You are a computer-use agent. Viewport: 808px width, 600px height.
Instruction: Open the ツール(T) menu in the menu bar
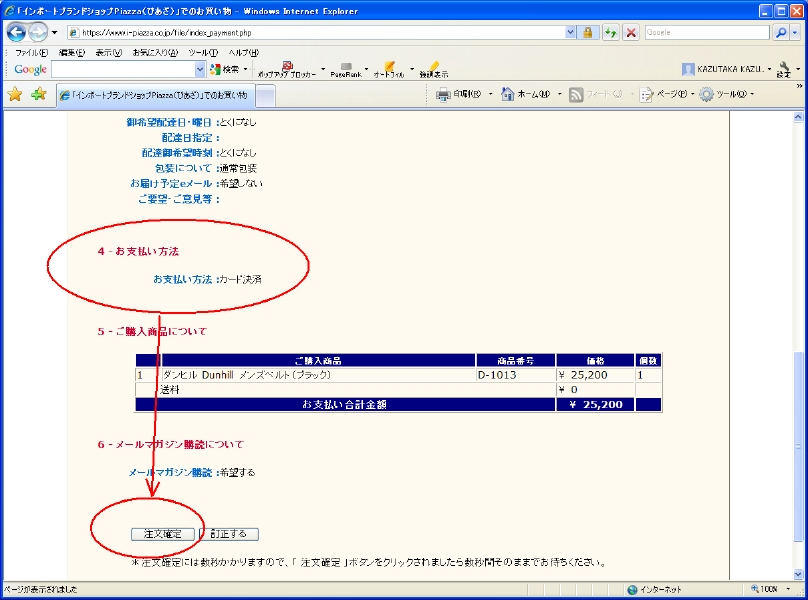(203, 53)
